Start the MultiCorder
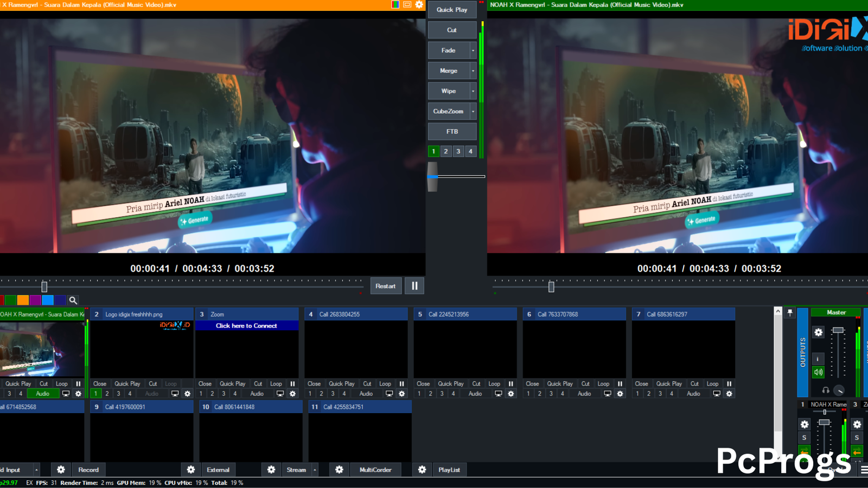Viewport: 868px width, 488px height. pyautogui.click(x=375, y=470)
